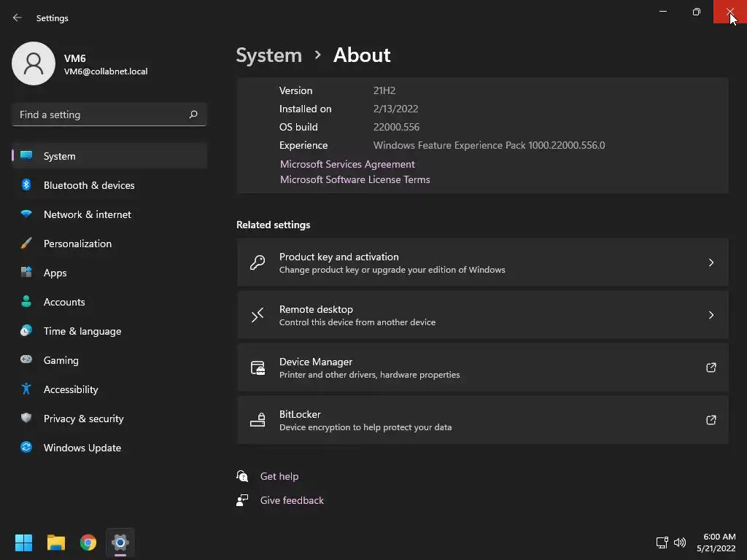Open Google Chrome from the taskbar
Screen dimensions: 747x560
tap(88, 542)
